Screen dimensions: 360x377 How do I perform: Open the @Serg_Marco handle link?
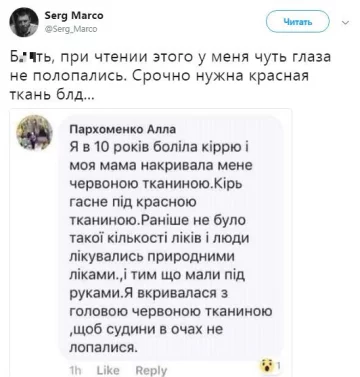[x=71, y=29]
